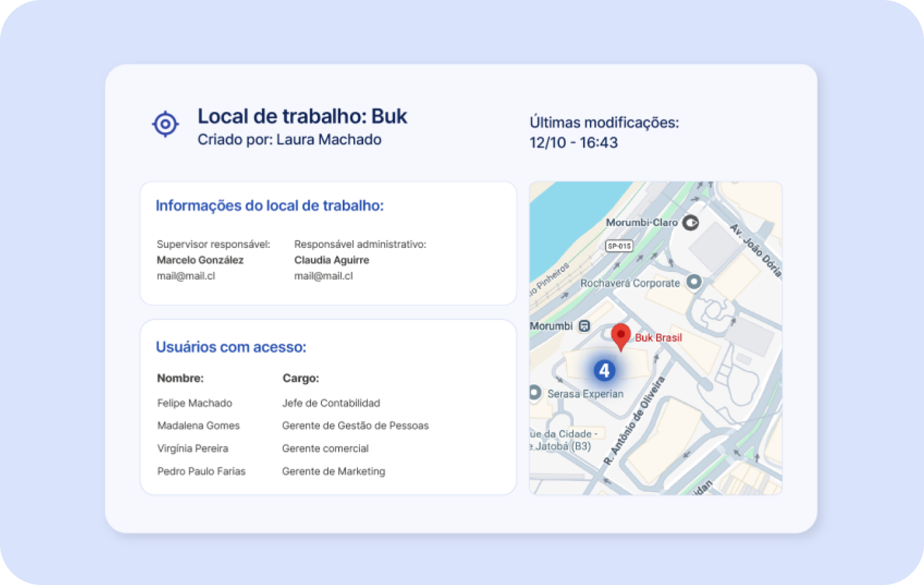Select user "Virgínia Pereira"
The width and height of the screenshot is (924, 585).
click(x=193, y=448)
